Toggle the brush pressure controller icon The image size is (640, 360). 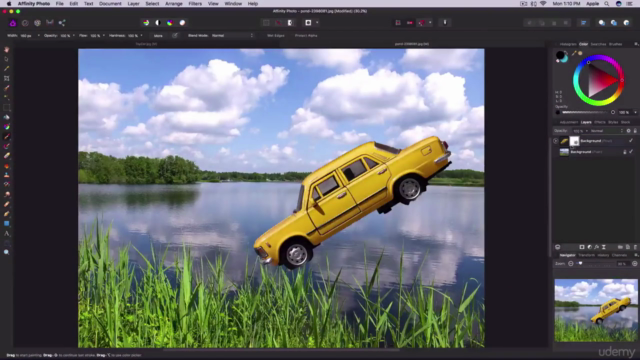(175, 36)
